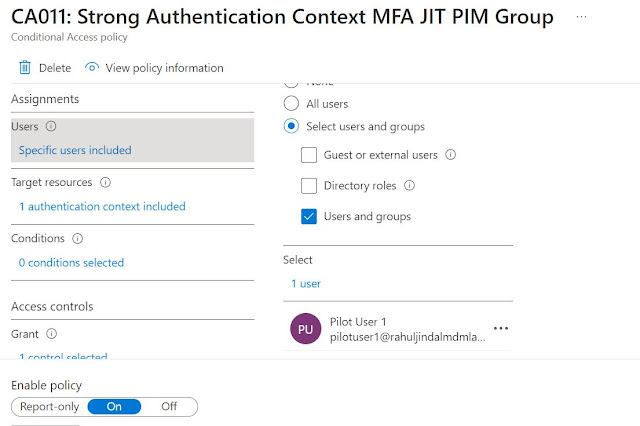Open the 1 authentication context included link
Image resolution: width=640 pixels, height=426 pixels.
pyautogui.click(x=102, y=206)
